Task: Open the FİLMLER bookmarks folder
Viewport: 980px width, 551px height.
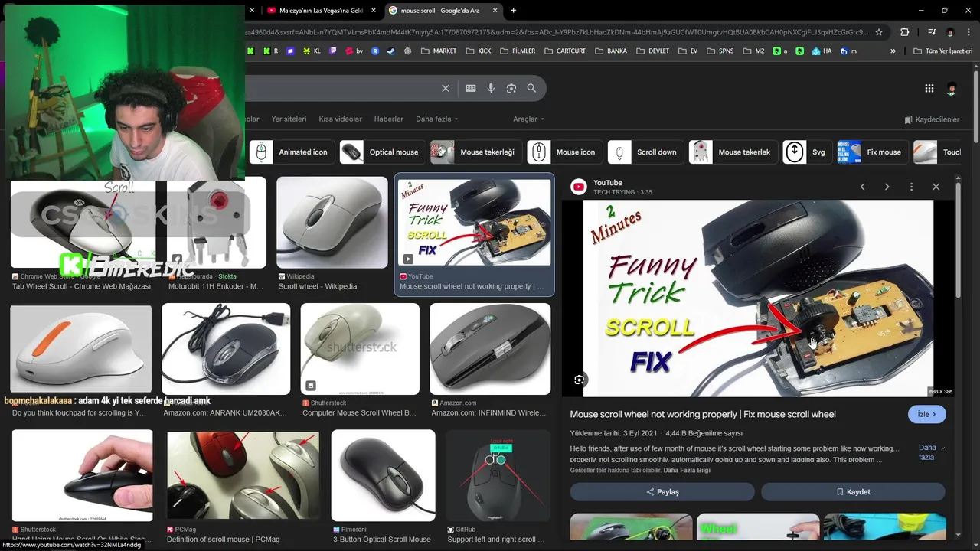Action: pos(518,51)
